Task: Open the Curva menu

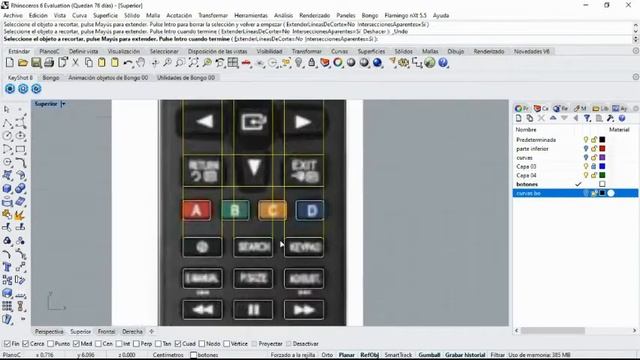Action: point(79,16)
